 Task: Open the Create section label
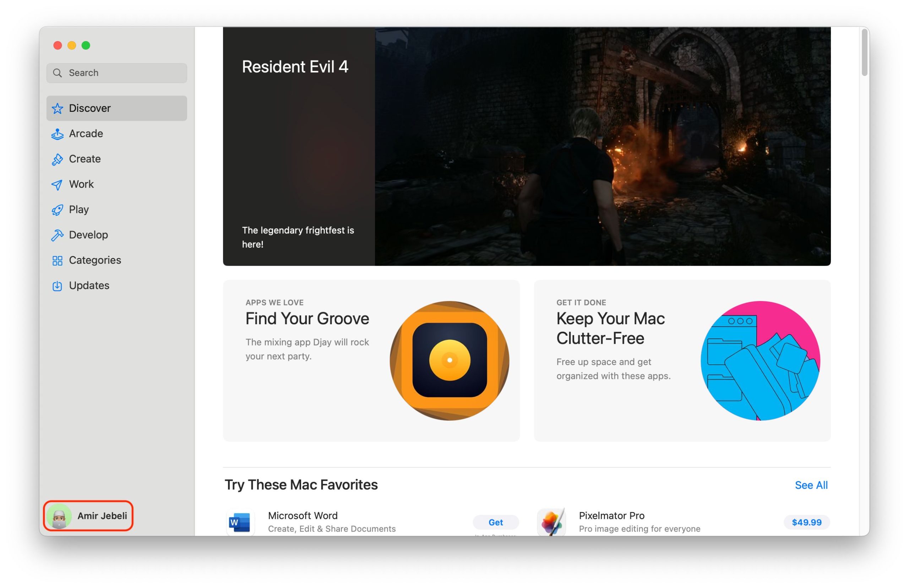(85, 159)
